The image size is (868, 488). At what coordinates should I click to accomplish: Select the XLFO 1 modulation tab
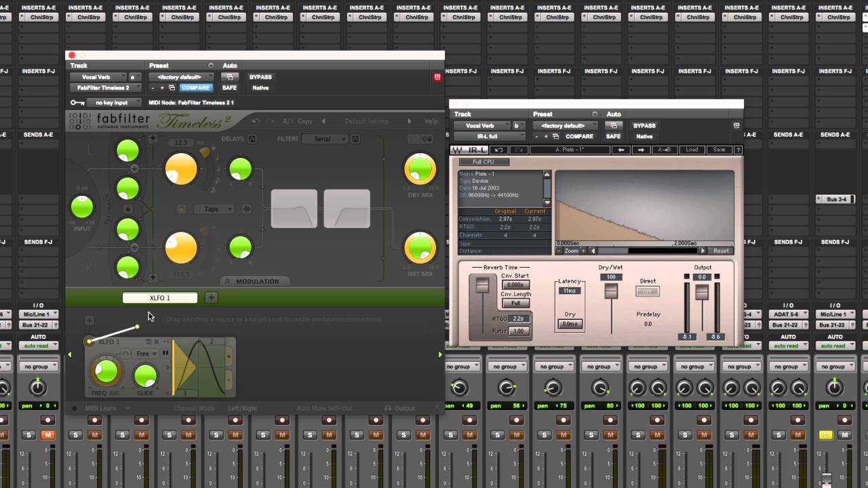[x=160, y=298]
